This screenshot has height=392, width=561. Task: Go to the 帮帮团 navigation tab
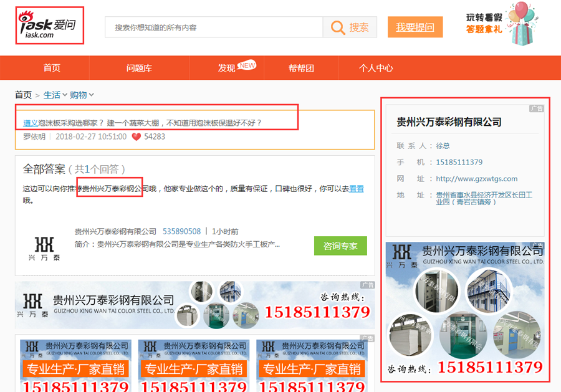tap(301, 68)
